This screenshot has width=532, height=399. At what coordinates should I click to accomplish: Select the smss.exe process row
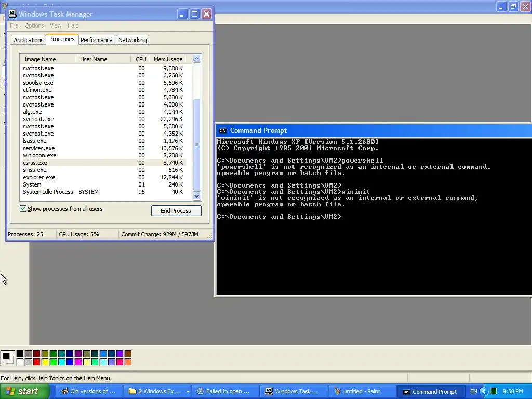103,170
